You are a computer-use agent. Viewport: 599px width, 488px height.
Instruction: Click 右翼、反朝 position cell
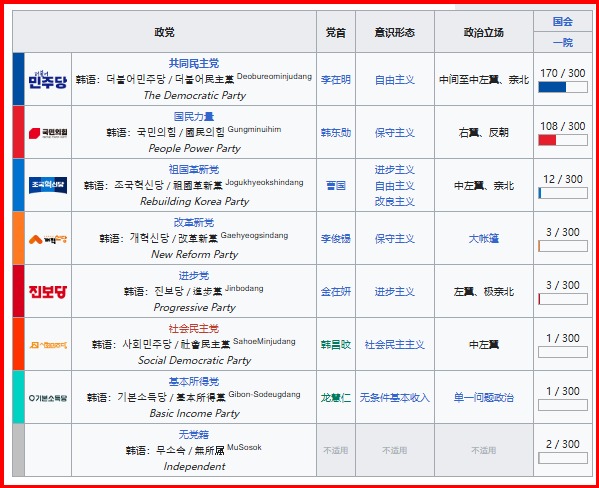(x=484, y=133)
